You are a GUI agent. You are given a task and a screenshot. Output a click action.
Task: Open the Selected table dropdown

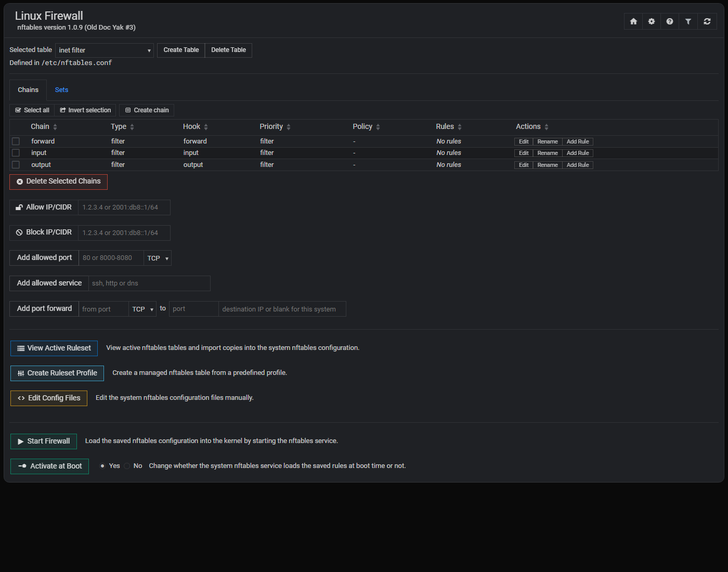click(x=105, y=50)
